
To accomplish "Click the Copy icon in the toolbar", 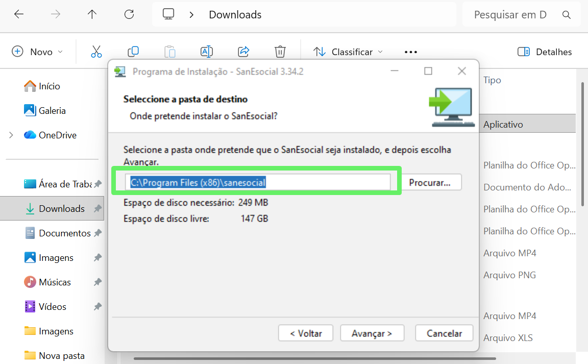I will 133,52.
